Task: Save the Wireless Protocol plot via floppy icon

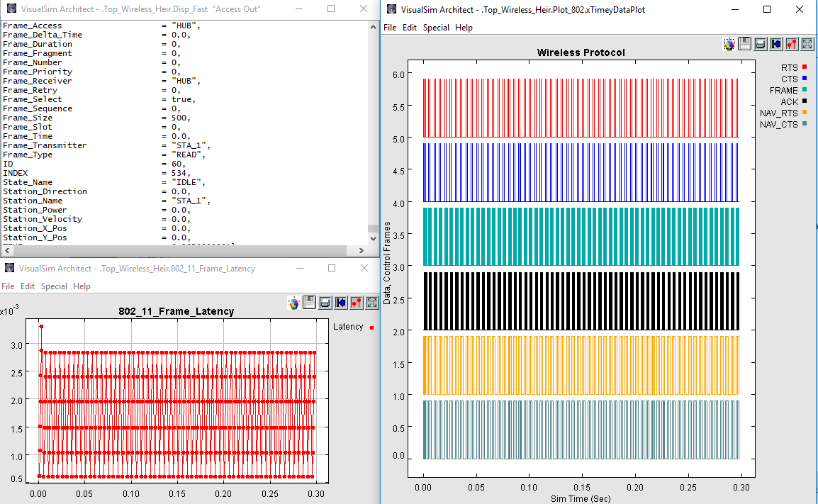Action: click(744, 44)
